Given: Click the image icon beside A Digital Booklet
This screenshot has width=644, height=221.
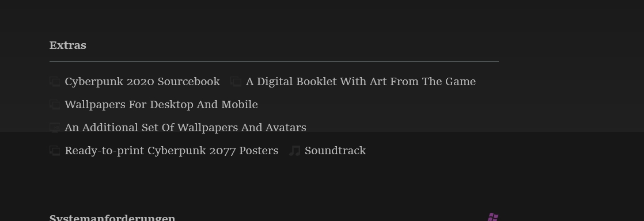Looking at the screenshot, I should [236, 82].
